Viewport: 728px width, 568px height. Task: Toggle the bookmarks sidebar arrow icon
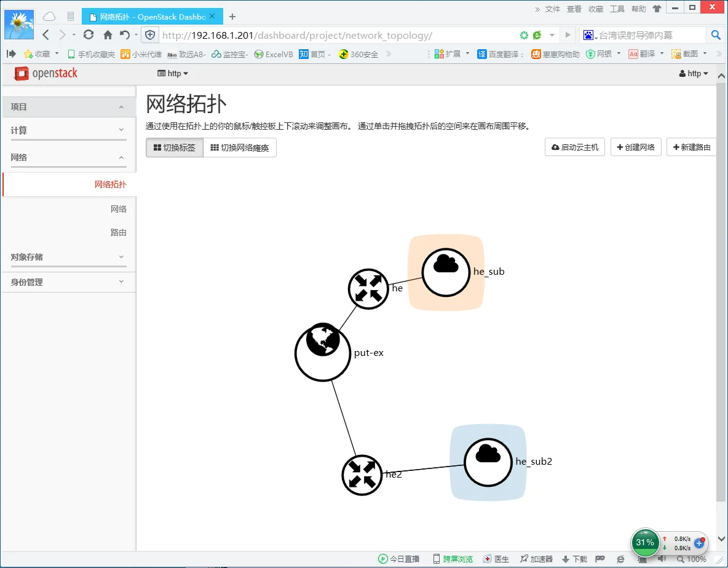click(x=11, y=54)
